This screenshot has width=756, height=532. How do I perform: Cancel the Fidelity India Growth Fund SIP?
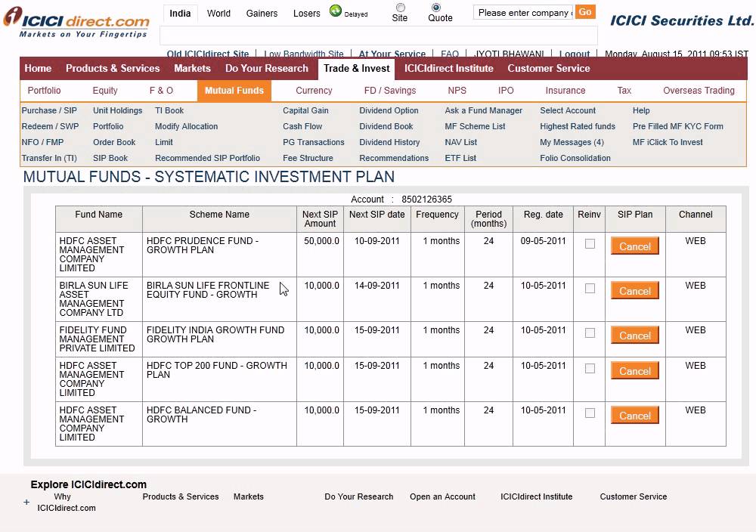coord(634,336)
